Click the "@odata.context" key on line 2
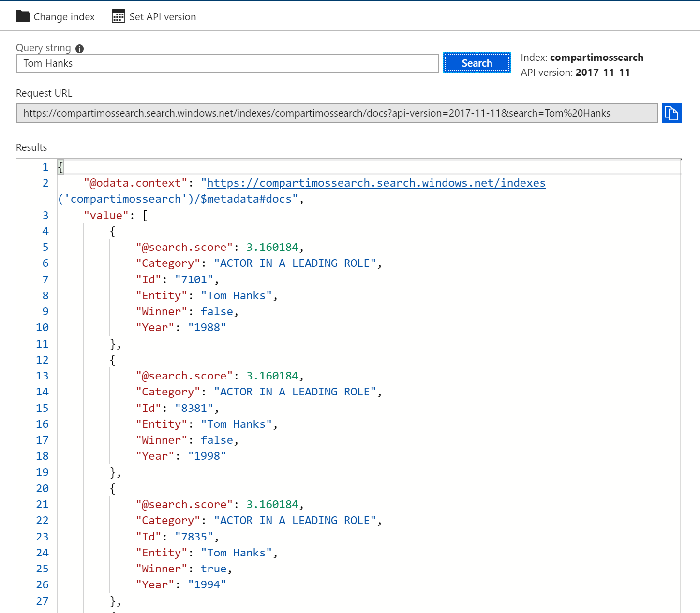 click(135, 183)
